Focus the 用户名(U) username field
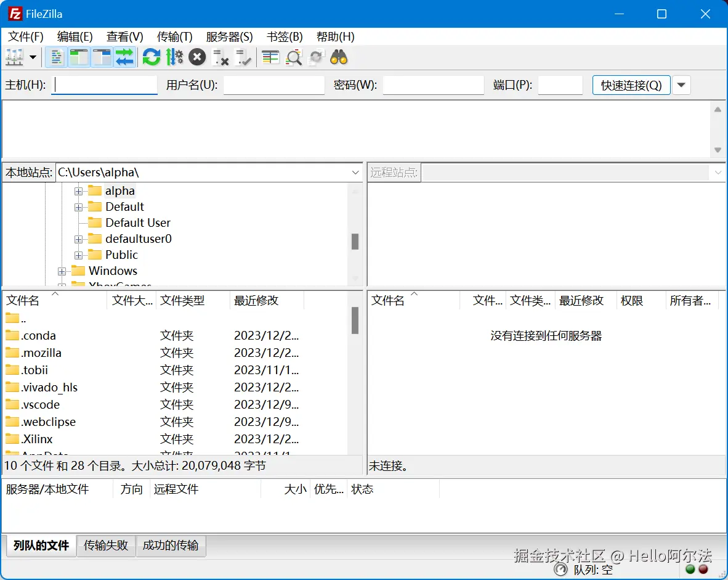The height and width of the screenshot is (580, 728). 274,85
